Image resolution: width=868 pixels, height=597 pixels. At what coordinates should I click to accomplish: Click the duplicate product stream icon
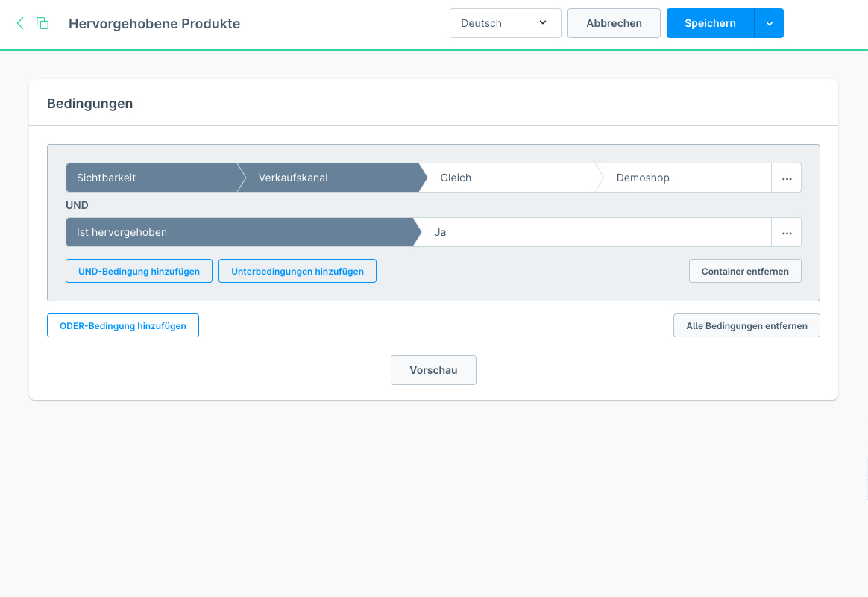click(x=43, y=23)
